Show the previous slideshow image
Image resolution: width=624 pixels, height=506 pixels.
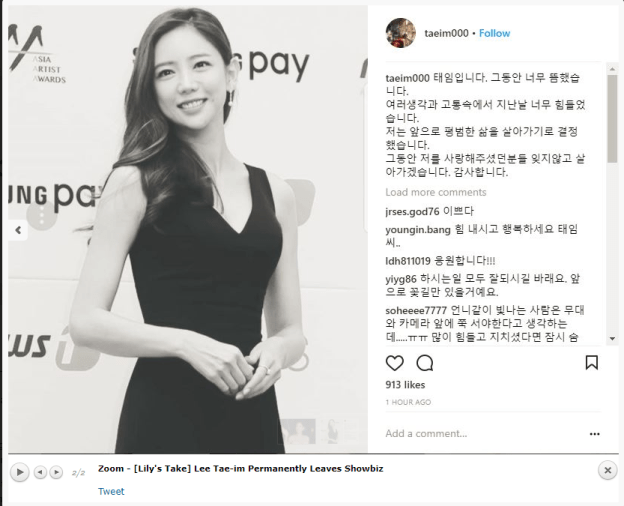click(40, 473)
